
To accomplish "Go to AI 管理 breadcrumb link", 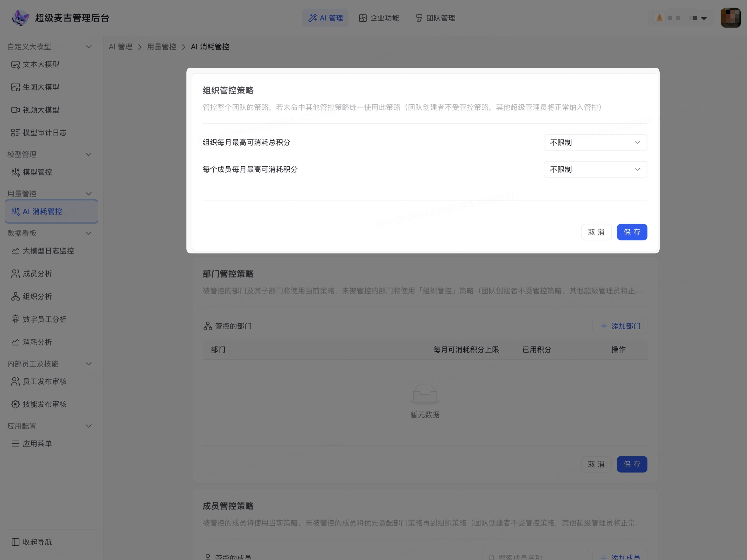I will point(121,47).
